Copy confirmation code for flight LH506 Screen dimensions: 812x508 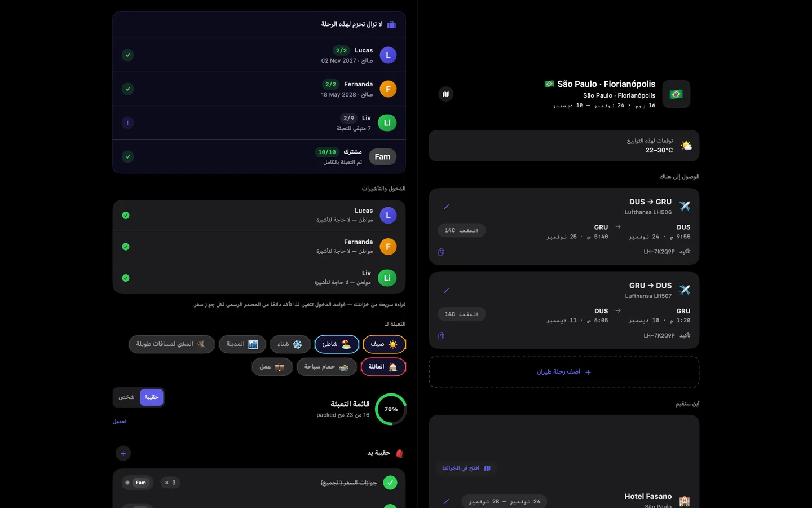pyautogui.click(x=442, y=252)
